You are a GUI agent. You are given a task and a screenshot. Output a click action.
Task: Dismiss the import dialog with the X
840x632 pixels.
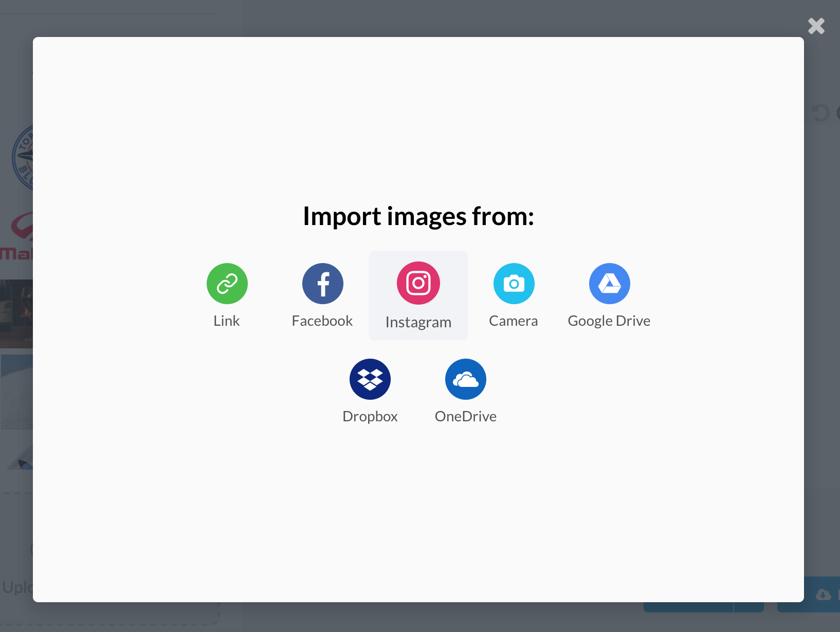(816, 25)
